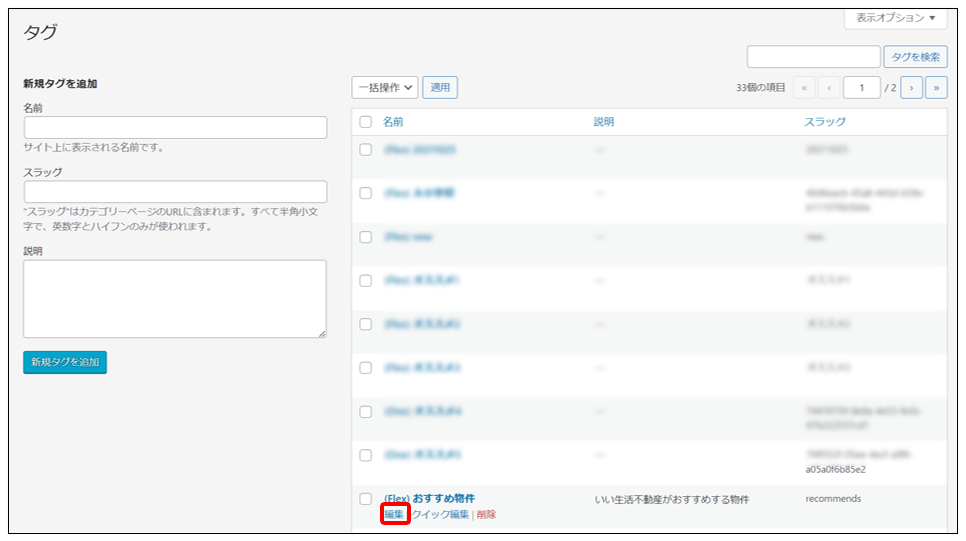The image size is (966, 541).
Task: Click the tag search text box
Action: pos(813,57)
